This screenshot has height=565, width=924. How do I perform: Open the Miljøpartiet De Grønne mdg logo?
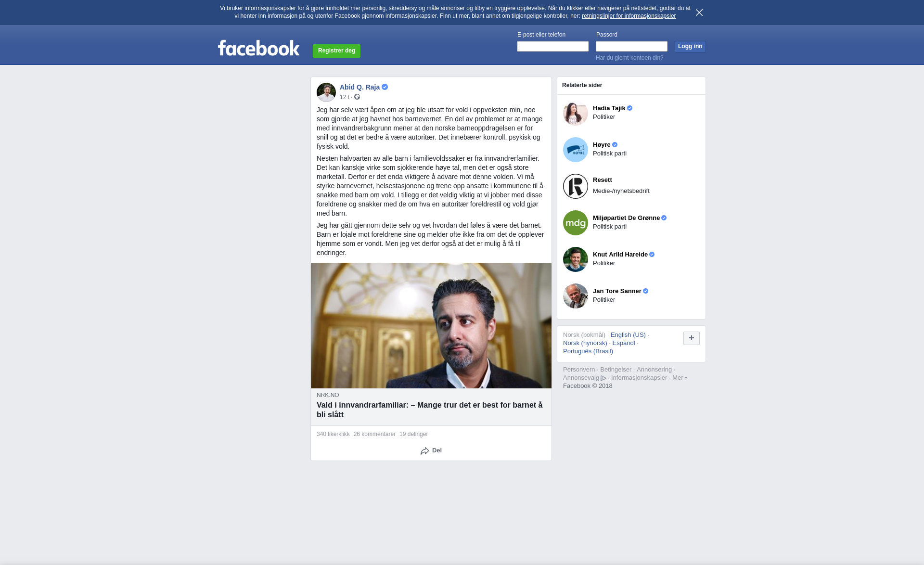[576, 223]
